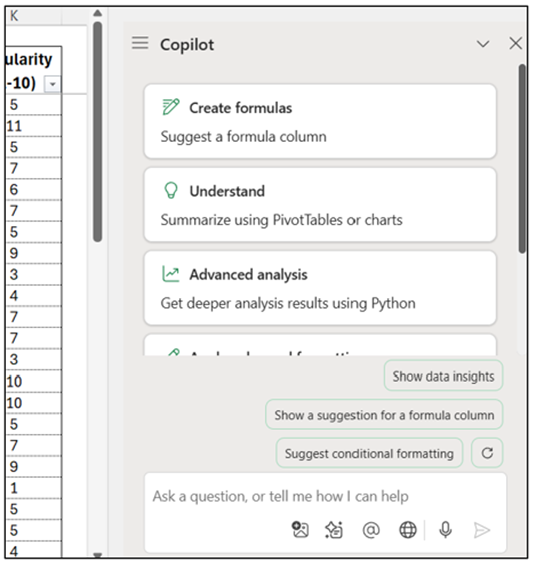Start voice input with microphone

pos(445,530)
